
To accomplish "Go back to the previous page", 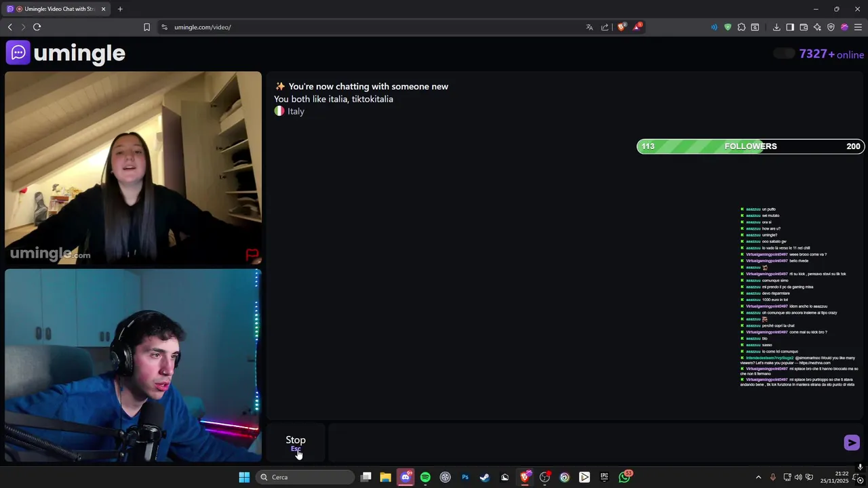I will point(9,27).
